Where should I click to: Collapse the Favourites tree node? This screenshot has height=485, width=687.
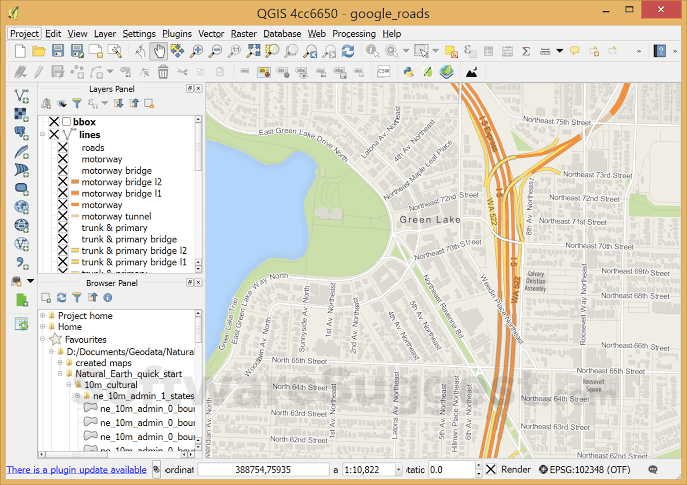42,340
